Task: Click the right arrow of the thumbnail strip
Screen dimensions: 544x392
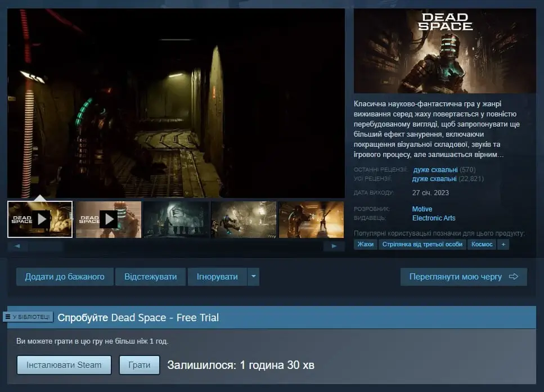Action: click(x=334, y=246)
